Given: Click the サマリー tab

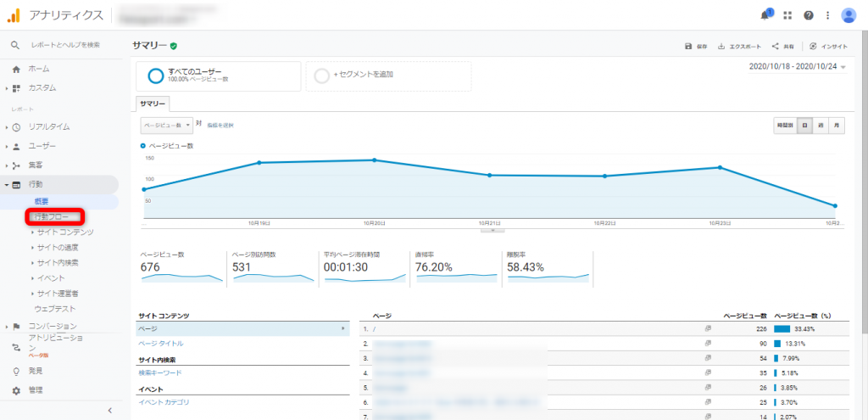Looking at the screenshot, I should click(153, 104).
